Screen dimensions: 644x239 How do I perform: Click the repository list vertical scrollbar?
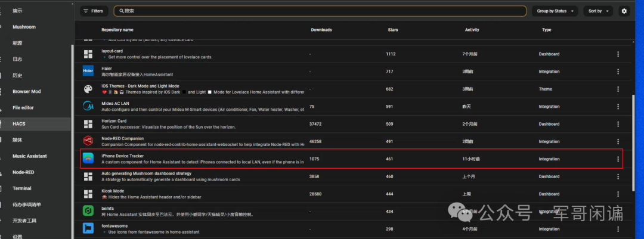tap(634, 142)
